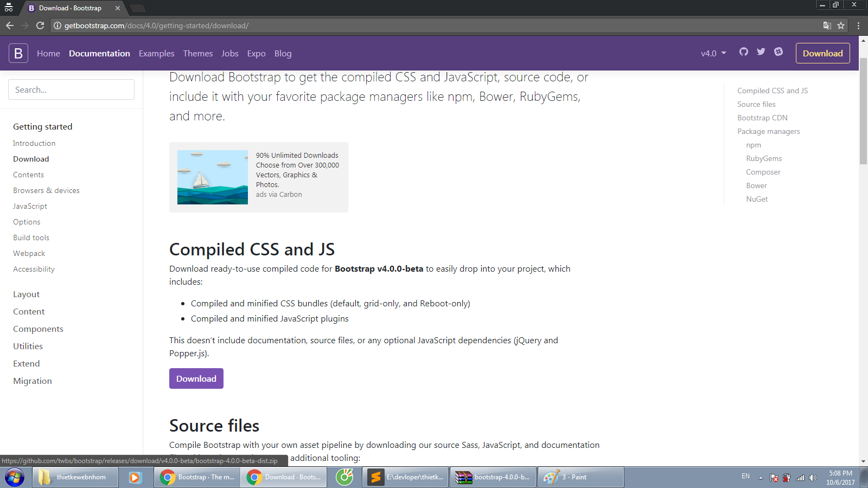Jump to Bootstrap CDN in contents

pos(762,118)
